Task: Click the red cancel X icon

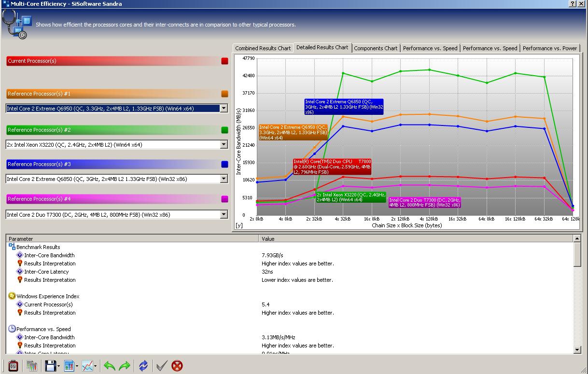Action: (x=177, y=366)
